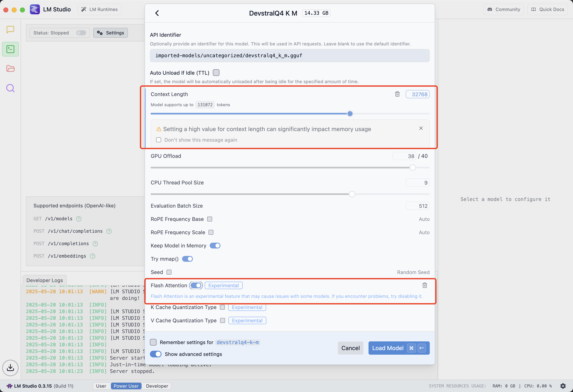This screenshot has height=392, width=573.
Task: Toggle Keep Model in Memory switch
Action: point(215,246)
